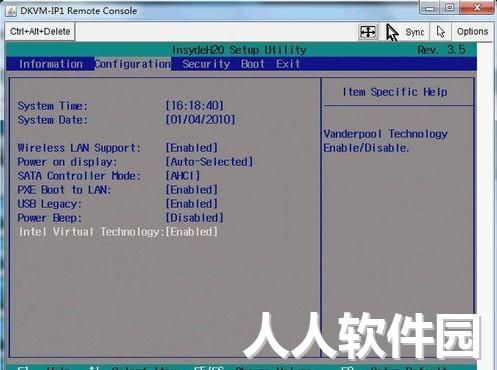Open the Exit tab
The width and height of the screenshot is (497, 370).
pyautogui.click(x=288, y=64)
